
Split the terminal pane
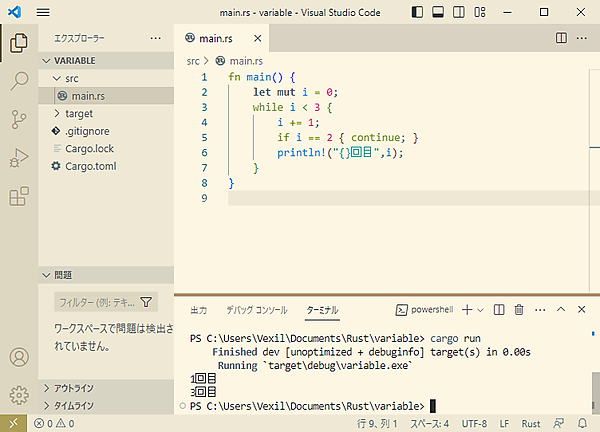(x=497, y=310)
